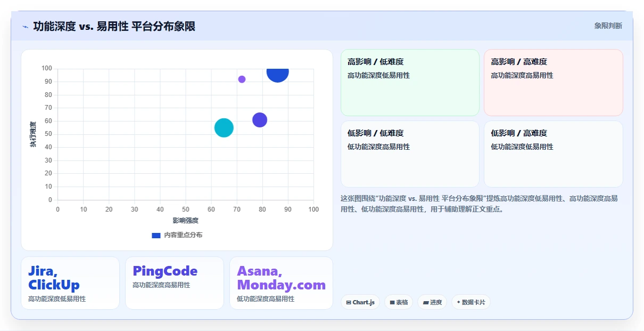Click the description paragraph starting 这张图围绕

point(479,204)
